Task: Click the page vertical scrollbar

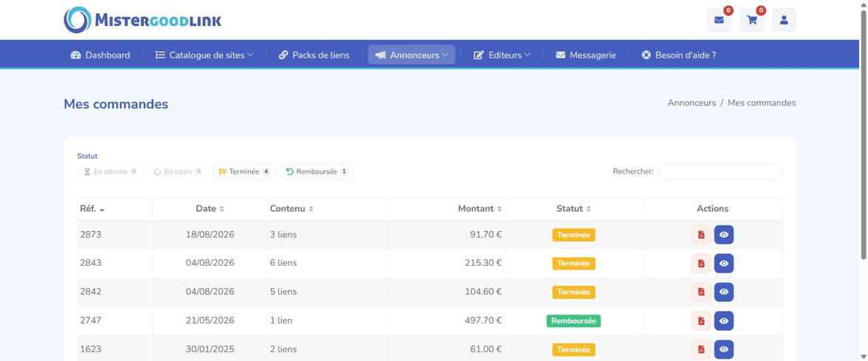Action: 863,133
